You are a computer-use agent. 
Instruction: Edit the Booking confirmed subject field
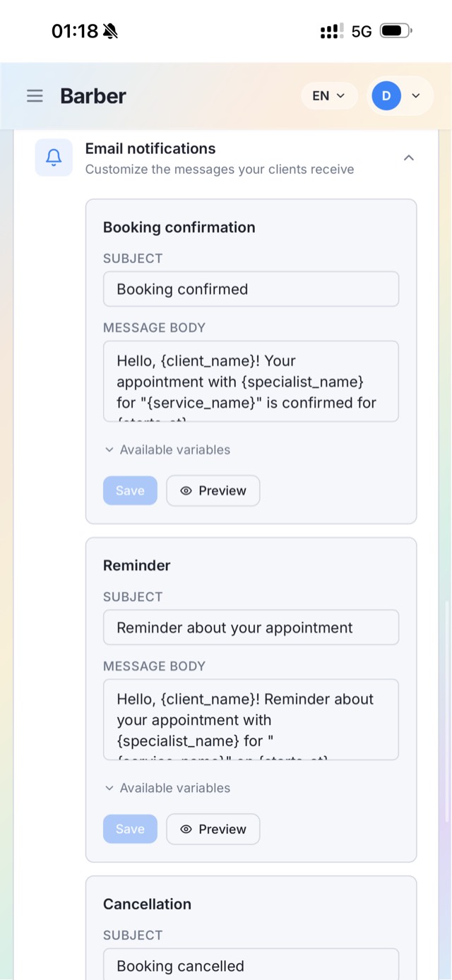pos(251,289)
